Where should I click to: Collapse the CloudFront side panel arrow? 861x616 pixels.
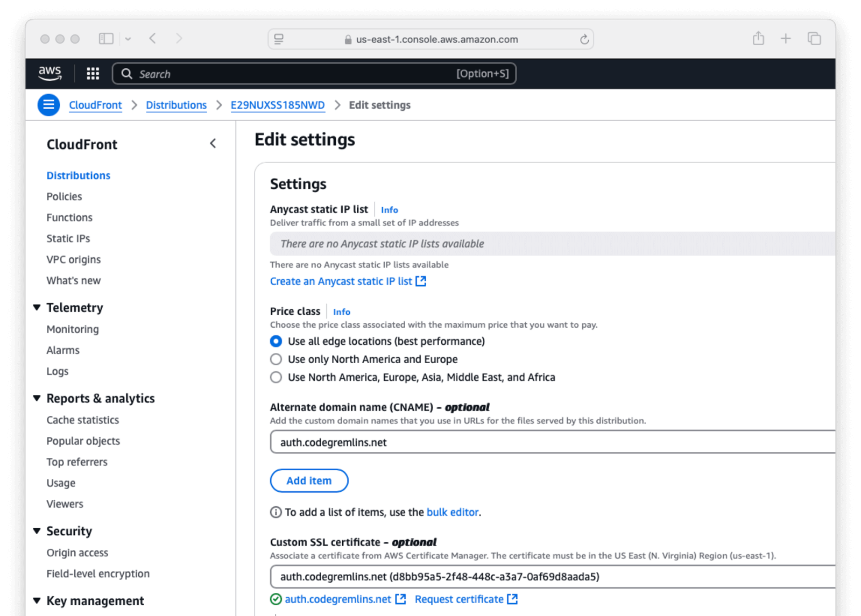click(213, 144)
